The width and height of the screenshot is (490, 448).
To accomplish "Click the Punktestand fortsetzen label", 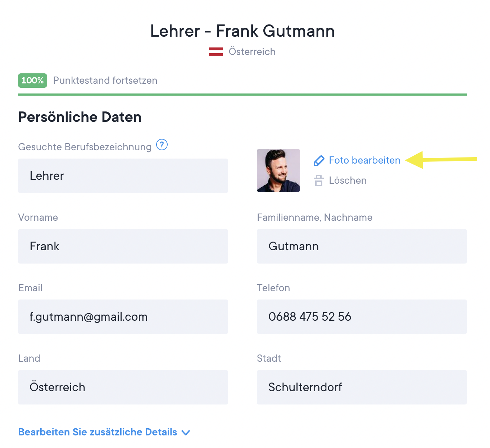I will pyautogui.click(x=105, y=81).
